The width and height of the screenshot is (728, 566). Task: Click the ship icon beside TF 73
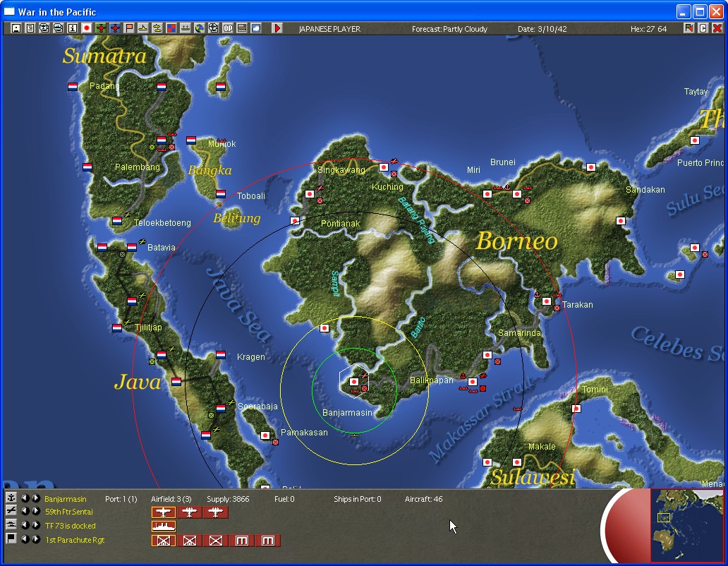pos(11,524)
